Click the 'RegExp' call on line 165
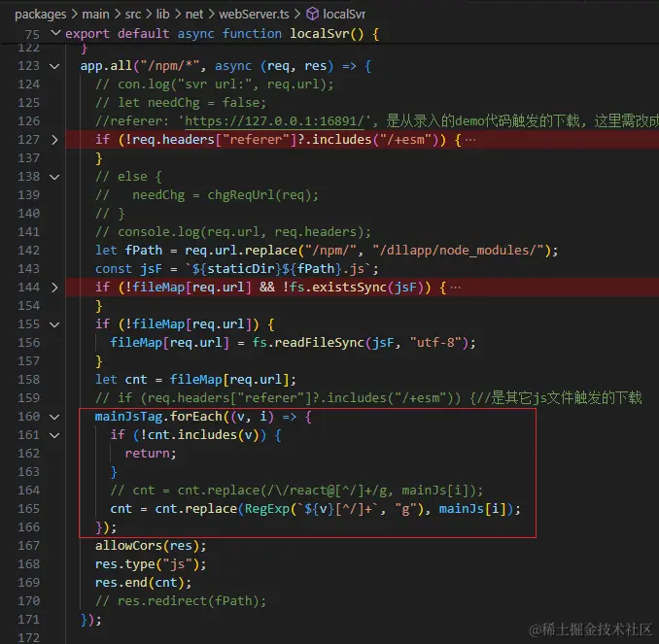Screen dimensions: 659x644 267,509
